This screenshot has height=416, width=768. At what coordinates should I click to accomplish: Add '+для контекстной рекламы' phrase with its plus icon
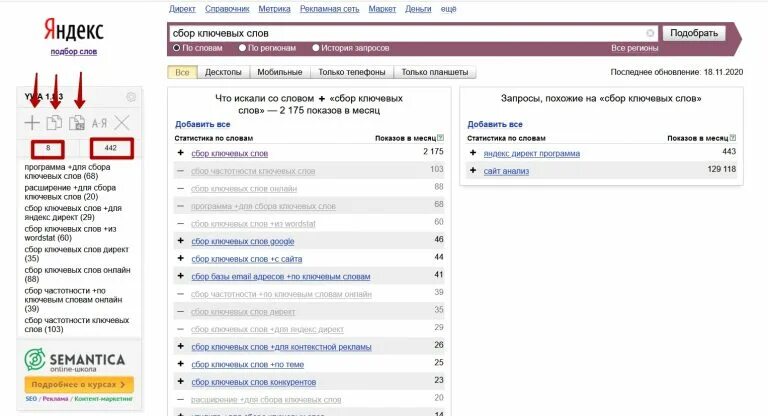coord(180,346)
